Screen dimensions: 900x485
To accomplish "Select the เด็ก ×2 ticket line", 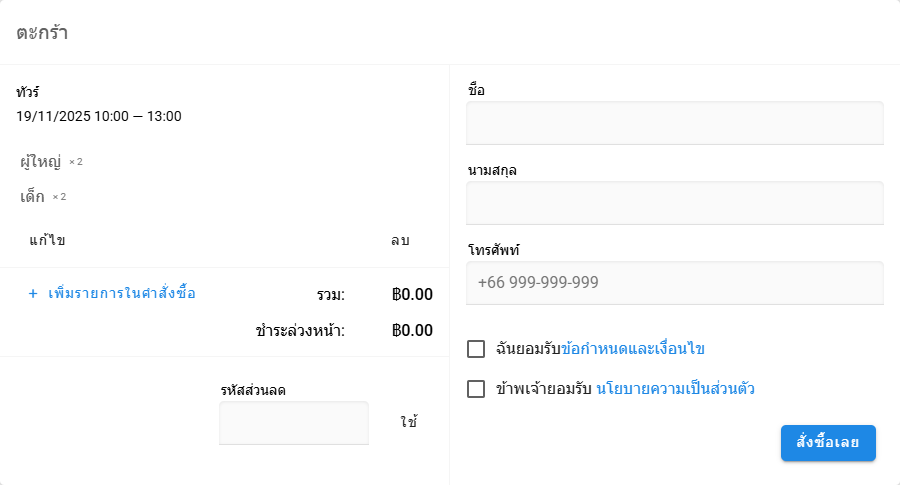I will pyautogui.click(x=43, y=196).
